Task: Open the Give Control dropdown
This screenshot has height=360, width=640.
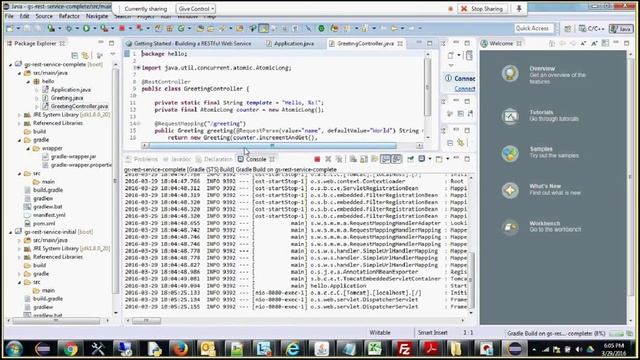Action: pos(196,9)
